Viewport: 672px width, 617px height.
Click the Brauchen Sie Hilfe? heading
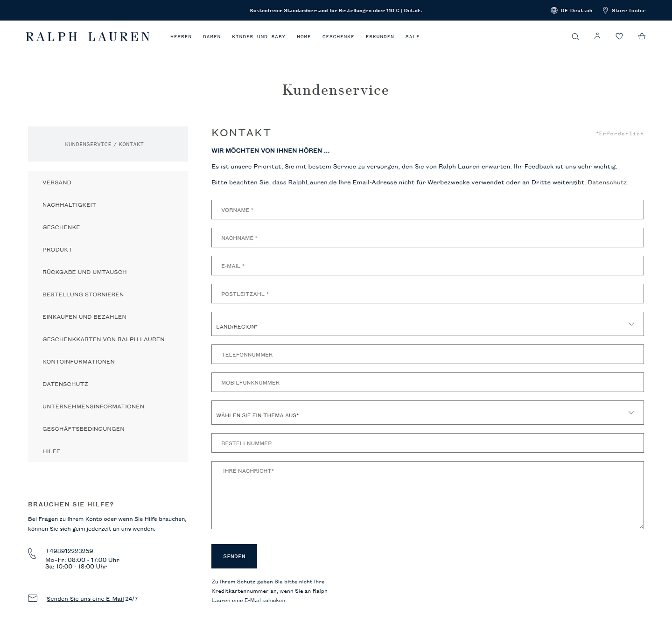71,504
